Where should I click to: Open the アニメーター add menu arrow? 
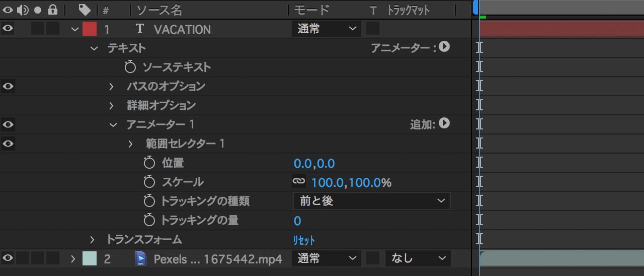click(444, 47)
